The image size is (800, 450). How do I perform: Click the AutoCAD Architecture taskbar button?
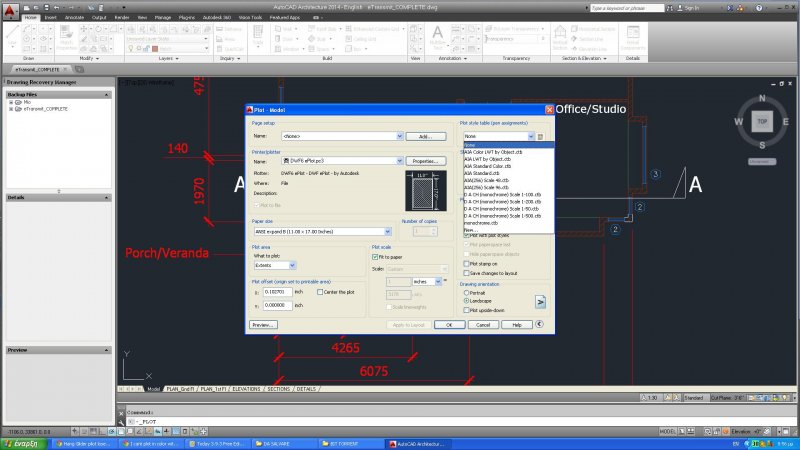[x=416, y=444]
